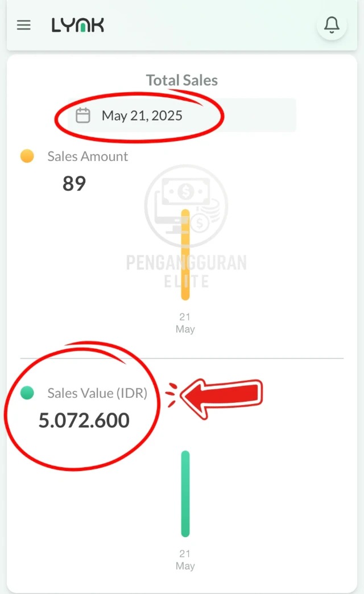Open the hamburger menu
The height and width of the screenshot is (594, 364).
click(24, 26)
